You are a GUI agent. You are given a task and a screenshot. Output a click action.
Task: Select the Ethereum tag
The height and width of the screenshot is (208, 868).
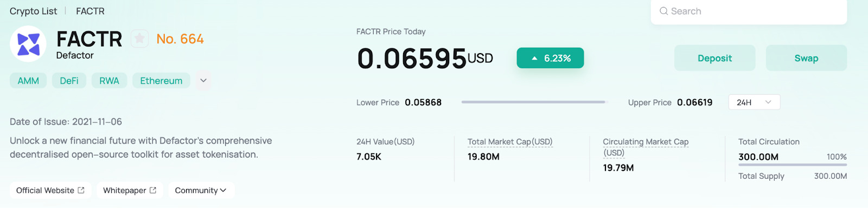[x=161, y=81]
